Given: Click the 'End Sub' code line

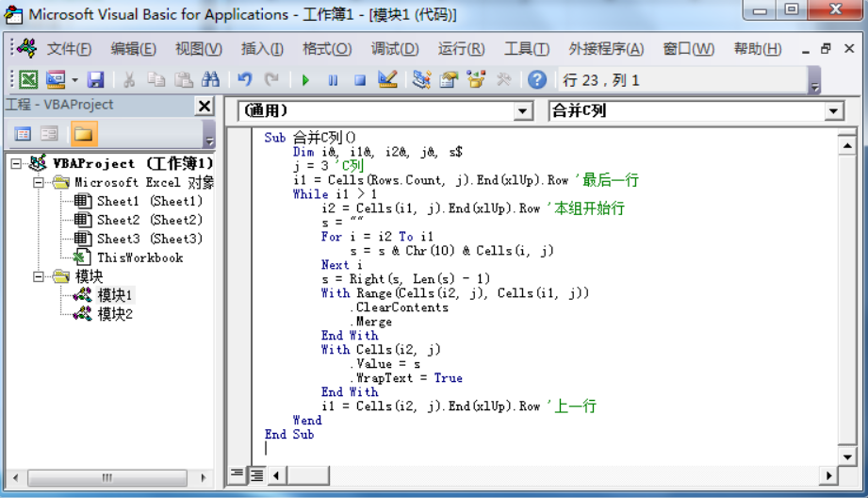Looking at the screenshot, I should 289,434.
